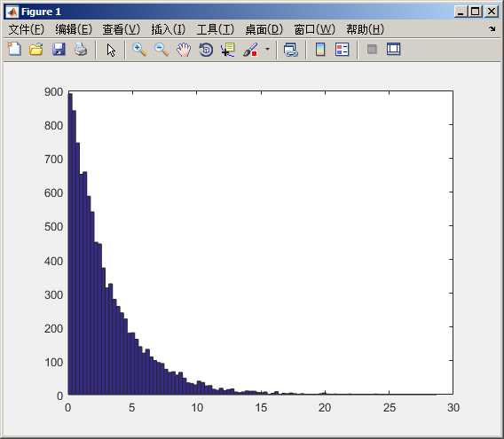
Task: Open the 工具(T) menu
Action: click(216, 29)
